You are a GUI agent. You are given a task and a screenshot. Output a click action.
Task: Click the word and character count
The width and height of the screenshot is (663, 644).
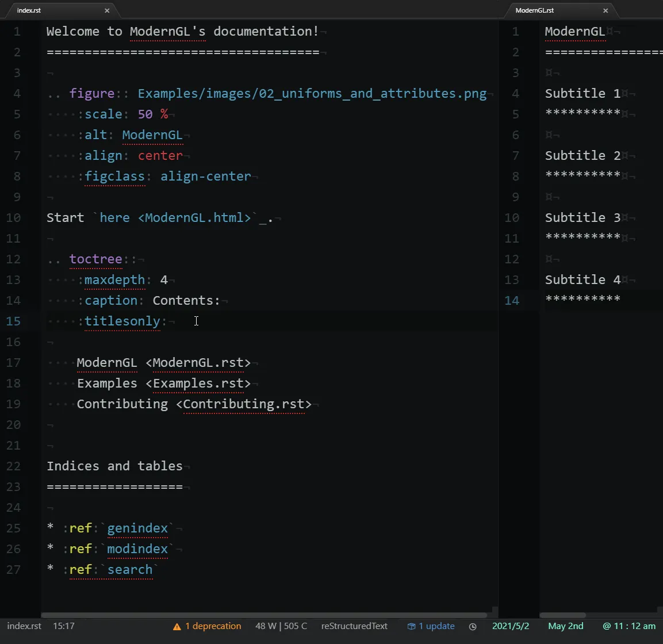[x=281, y=626]
